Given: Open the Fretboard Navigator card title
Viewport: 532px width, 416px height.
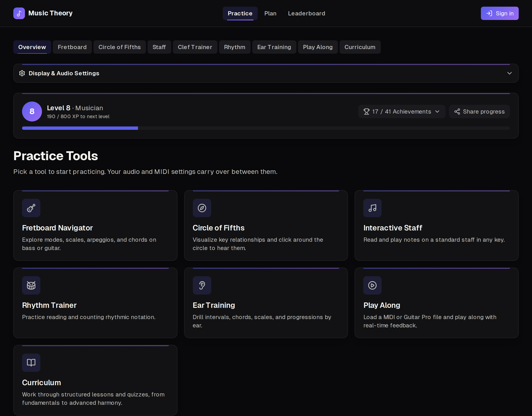Looking at the screenshot, I should (x=58, y=228).
